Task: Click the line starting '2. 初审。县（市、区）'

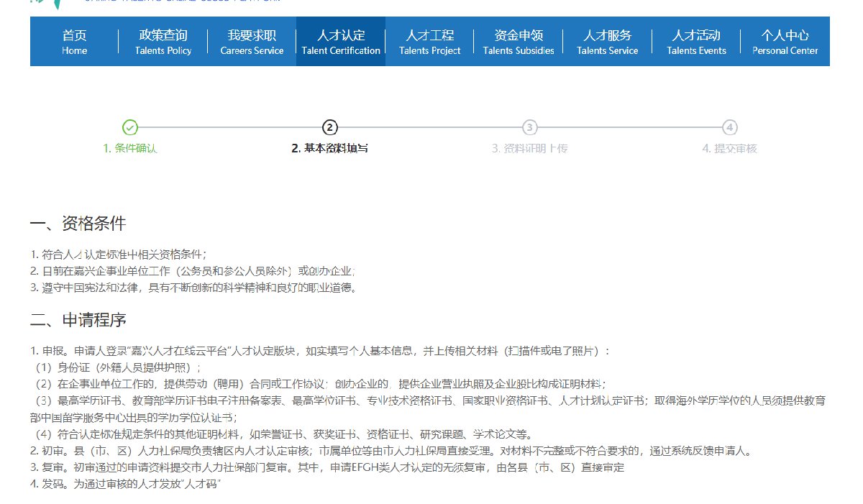Action: pyautogui.click(x=392, y=452)
